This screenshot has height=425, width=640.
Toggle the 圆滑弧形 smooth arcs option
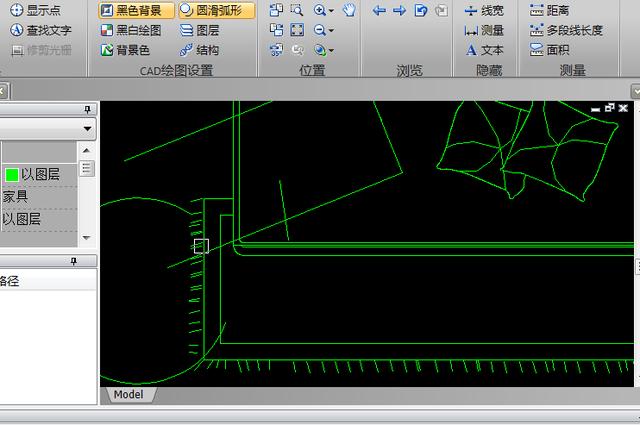tap(217, 10)
